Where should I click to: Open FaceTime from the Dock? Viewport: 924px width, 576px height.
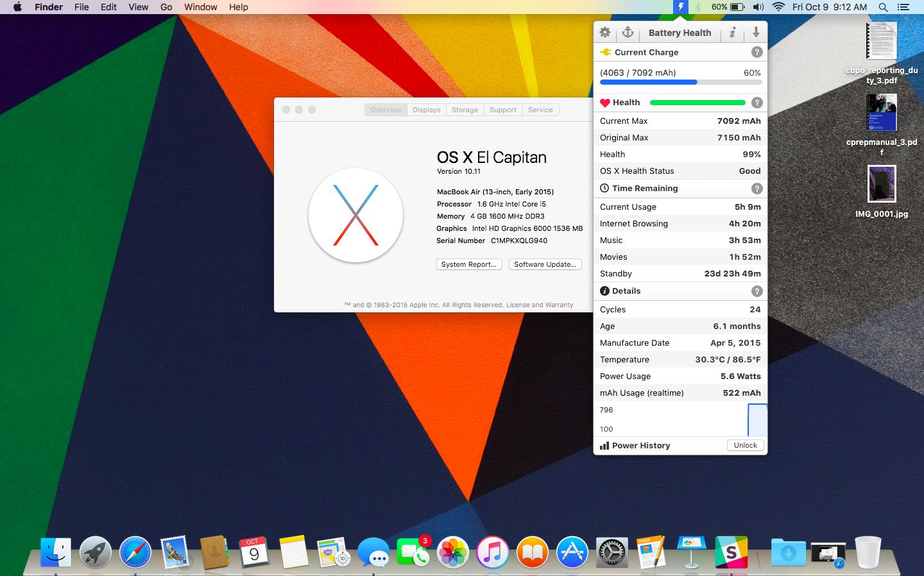(x=413, y=552)
